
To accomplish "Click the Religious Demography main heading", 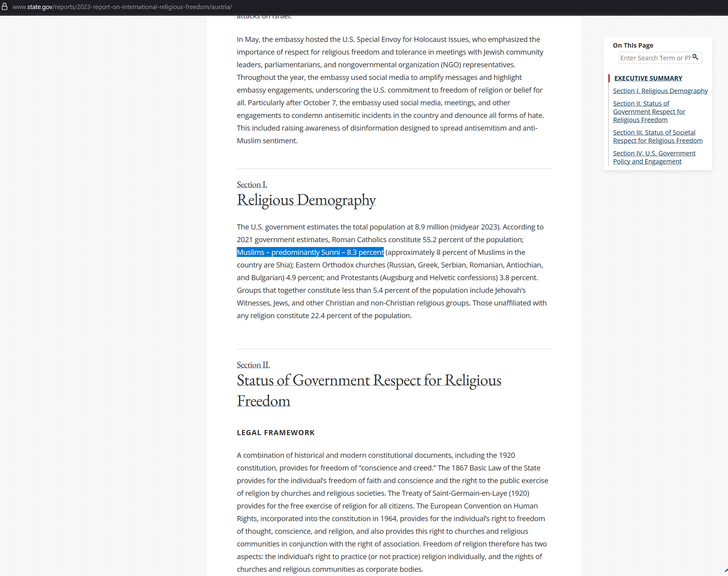I will (x=306, y=200).
